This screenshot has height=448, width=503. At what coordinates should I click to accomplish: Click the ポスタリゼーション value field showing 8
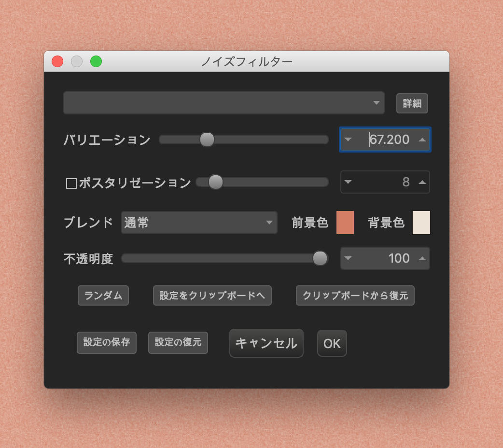coord(385,182)
